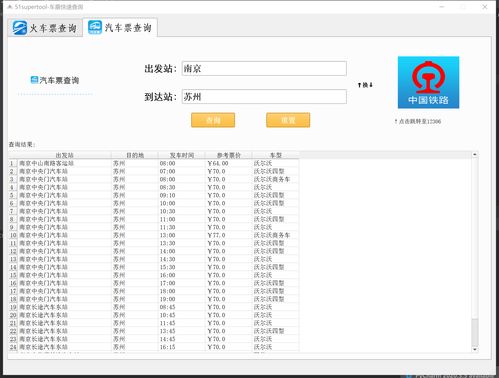Swap departure and arrival with 换 arrows
Image resolution: width=499 pixels, height=378 pixels.
pyautogui.click(x=365, y=85)
